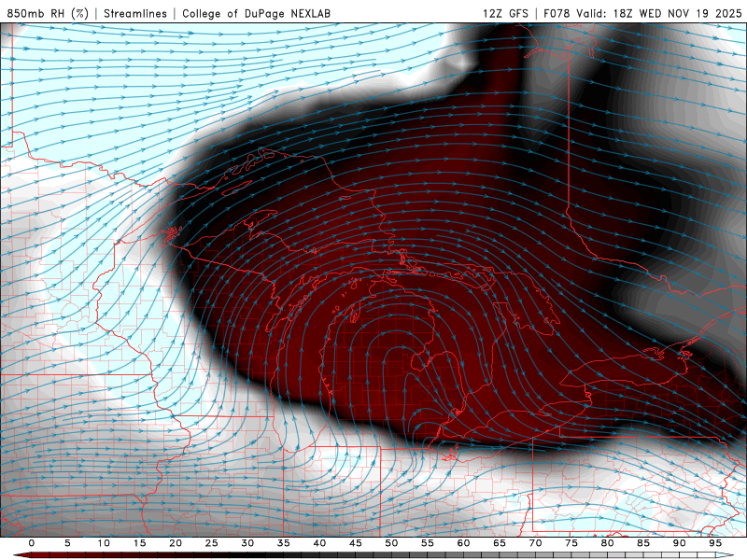Image resolution: width=747 pixels, height=560 pixels.
Task: Click the colorbar label "60"
Action: point(463,543)
